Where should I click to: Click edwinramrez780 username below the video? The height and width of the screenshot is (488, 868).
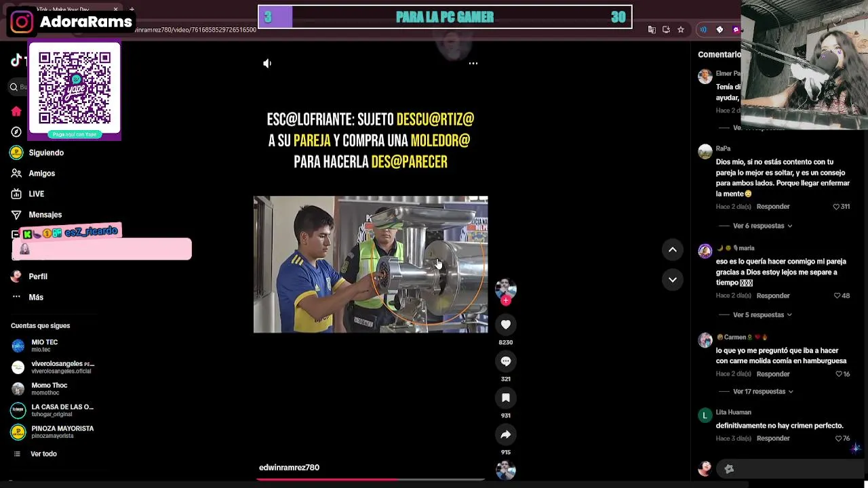tap(289, 467)
